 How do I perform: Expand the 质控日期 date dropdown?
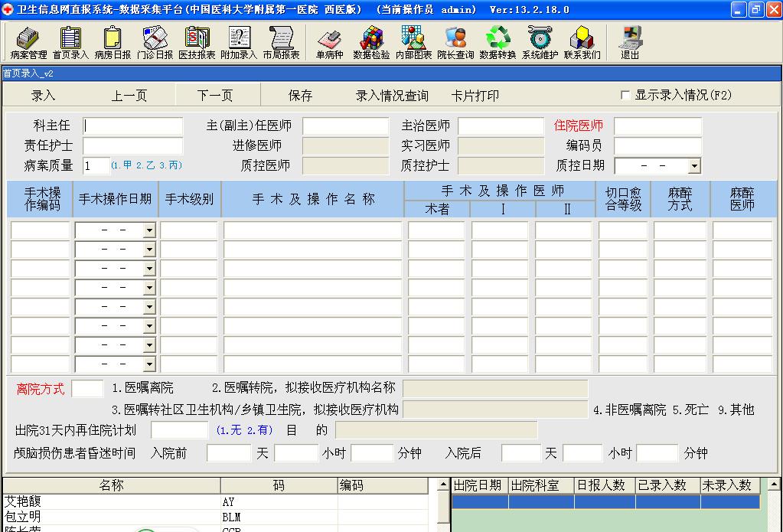point(693,166)
